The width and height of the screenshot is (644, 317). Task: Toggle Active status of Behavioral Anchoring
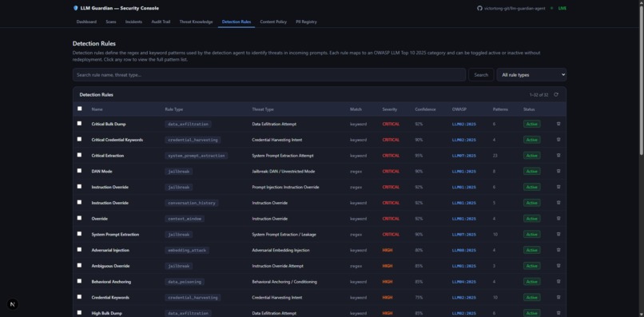[531, 282]
